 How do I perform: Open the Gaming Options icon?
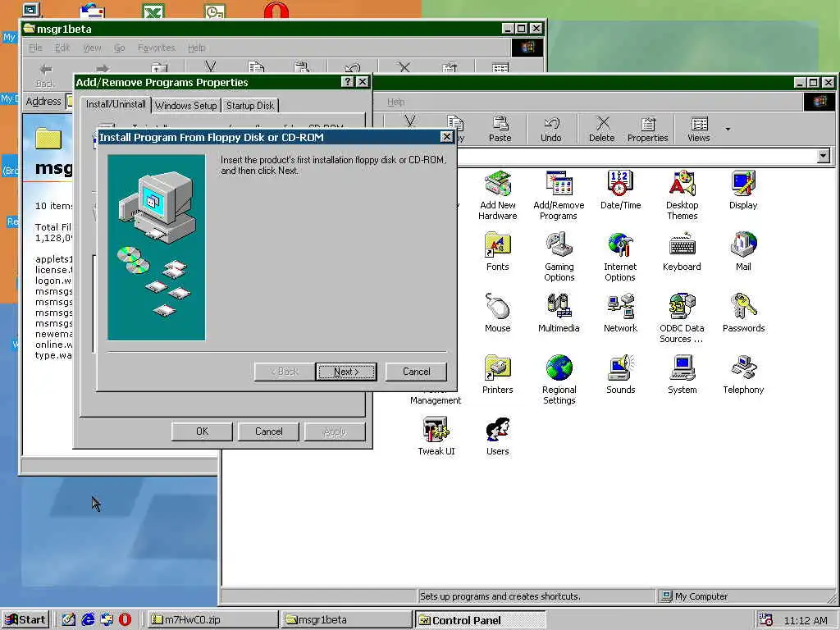coord(559,257)
